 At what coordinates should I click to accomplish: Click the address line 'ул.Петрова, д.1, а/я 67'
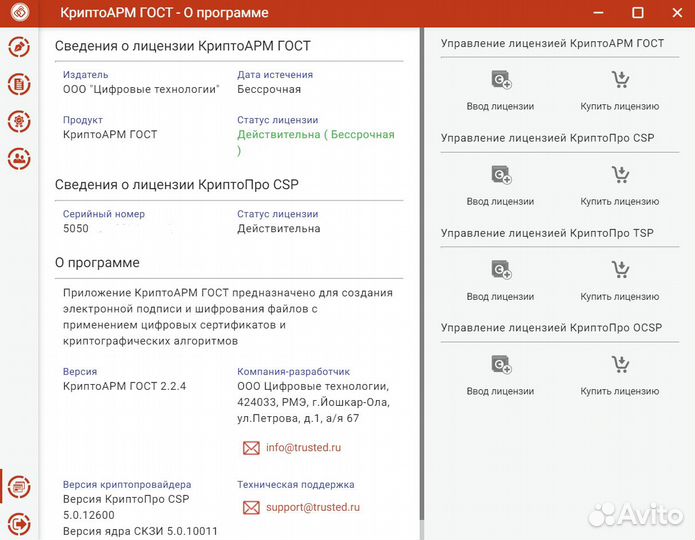(x=298, y=418)
